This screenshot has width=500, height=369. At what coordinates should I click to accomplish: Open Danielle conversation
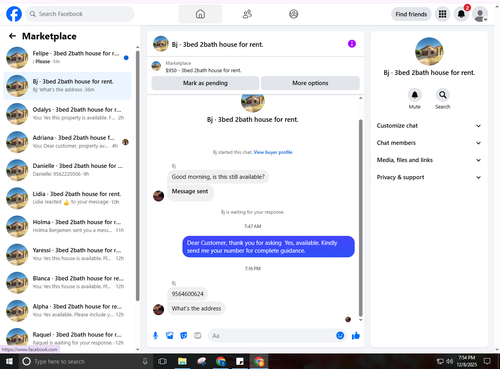(67, 170)
